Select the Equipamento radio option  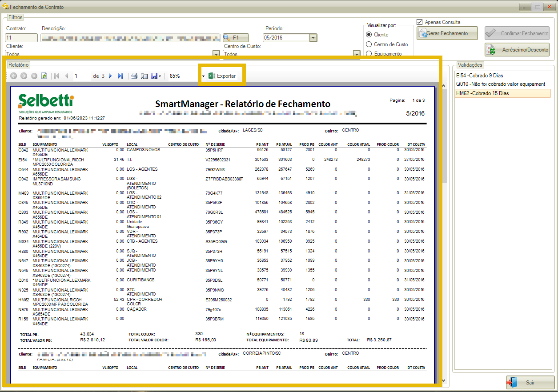pos(369,54)
